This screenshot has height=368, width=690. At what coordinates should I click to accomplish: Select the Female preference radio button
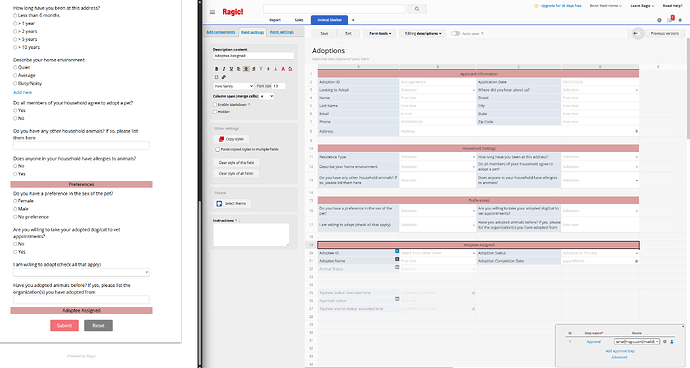(x=15, y=201)
